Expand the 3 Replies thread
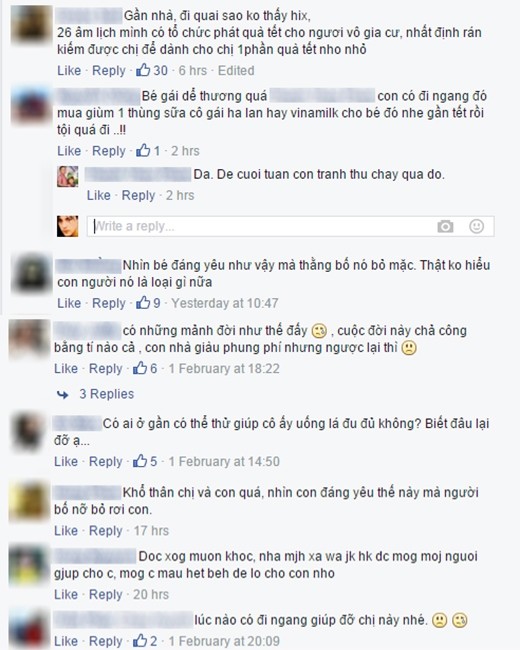 click(107, 394)
